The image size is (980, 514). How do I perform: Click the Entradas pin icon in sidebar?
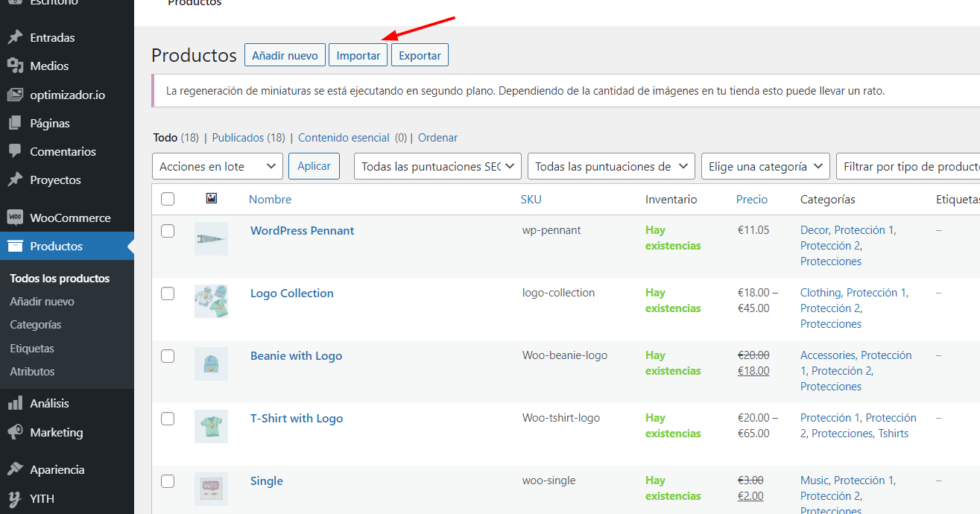[x=15, y=37]
